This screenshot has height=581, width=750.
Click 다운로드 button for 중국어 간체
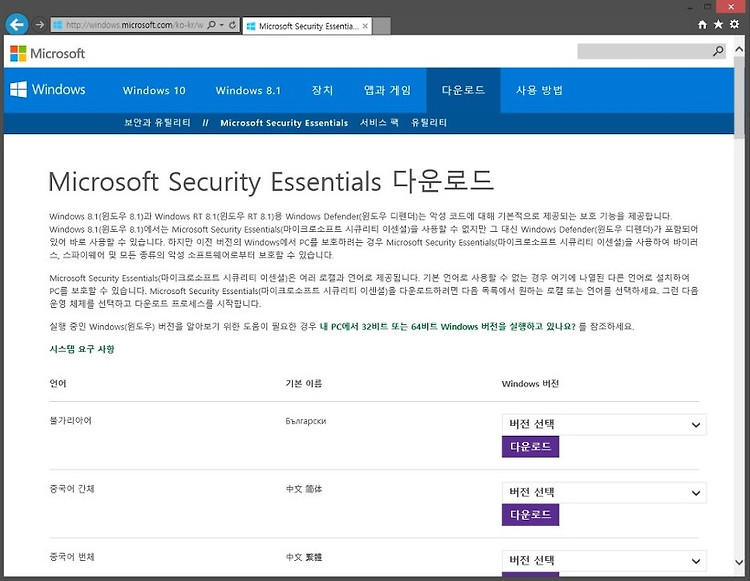tap(530, 515)
